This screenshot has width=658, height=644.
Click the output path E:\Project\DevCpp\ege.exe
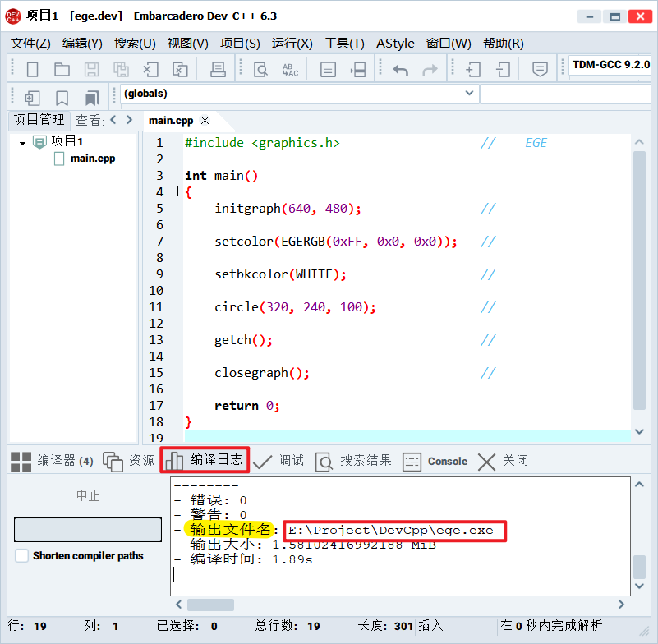pos(391,531)
